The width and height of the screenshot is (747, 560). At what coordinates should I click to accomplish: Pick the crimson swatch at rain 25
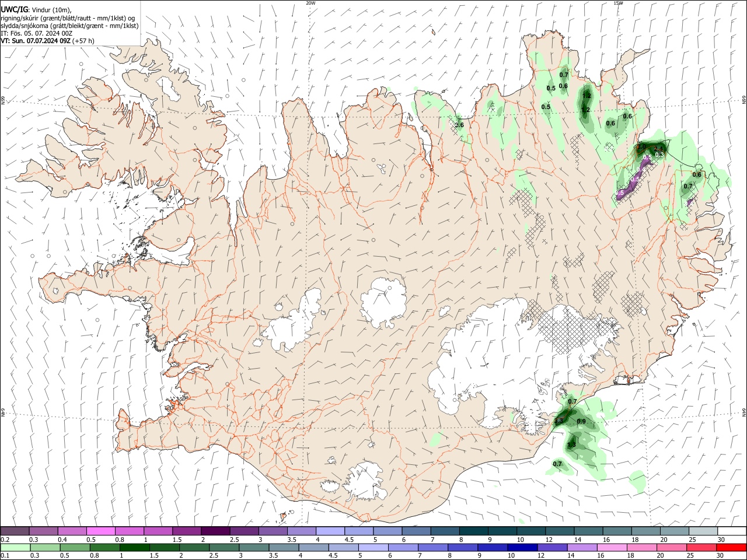[701, 548]
